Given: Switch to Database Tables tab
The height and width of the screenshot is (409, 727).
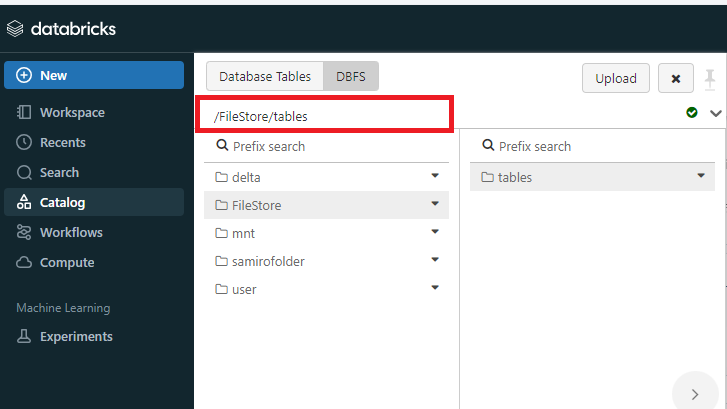Looking at the screenshot, I should pyautogui.click(x=265, y=76).
